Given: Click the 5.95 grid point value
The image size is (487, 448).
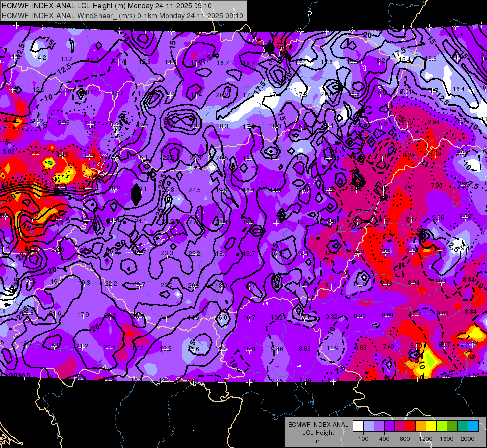Looking at the screenshot, I should (63, 123).
